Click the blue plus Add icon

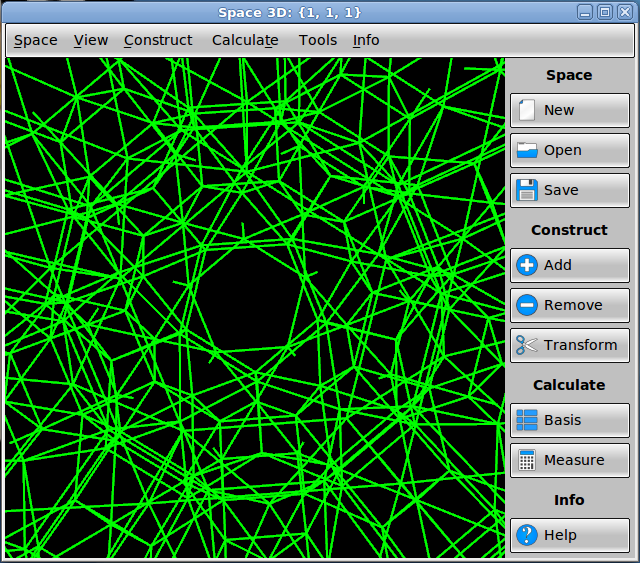point(527,265)
